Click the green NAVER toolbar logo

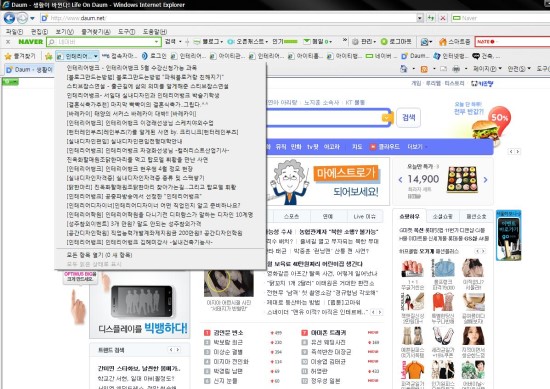click(31, 42)
